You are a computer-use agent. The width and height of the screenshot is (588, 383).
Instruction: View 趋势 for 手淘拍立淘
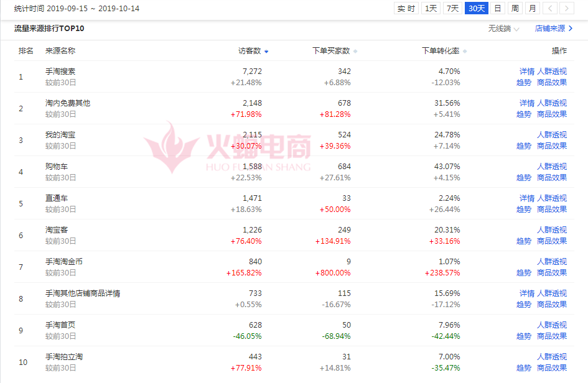coord(524,368)
